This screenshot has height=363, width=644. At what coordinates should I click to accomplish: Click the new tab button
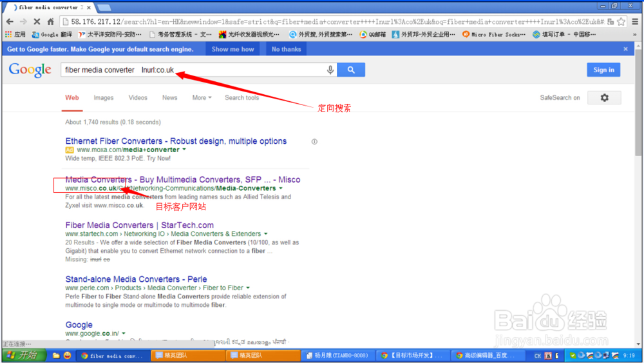tap(104, 7)
